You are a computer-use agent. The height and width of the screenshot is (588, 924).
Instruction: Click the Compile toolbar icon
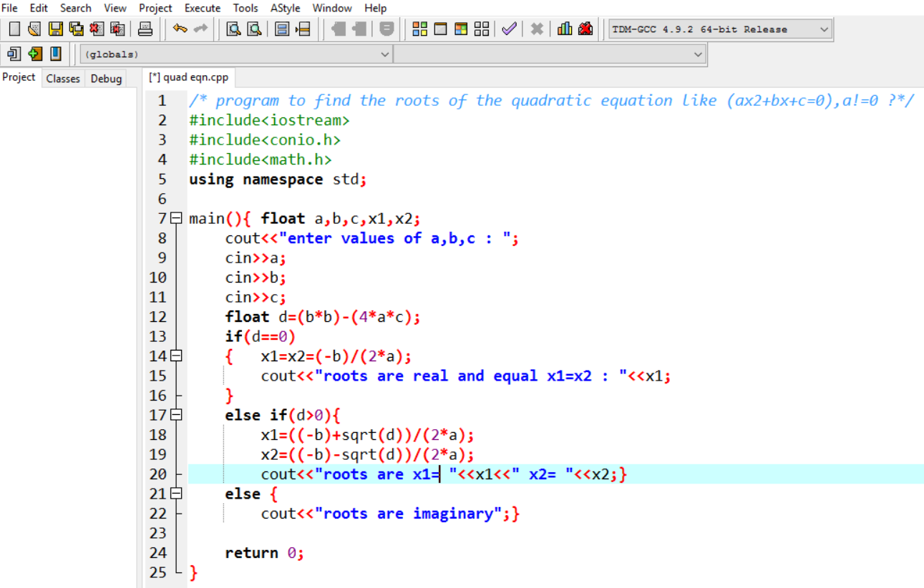(x=420, y=29)
